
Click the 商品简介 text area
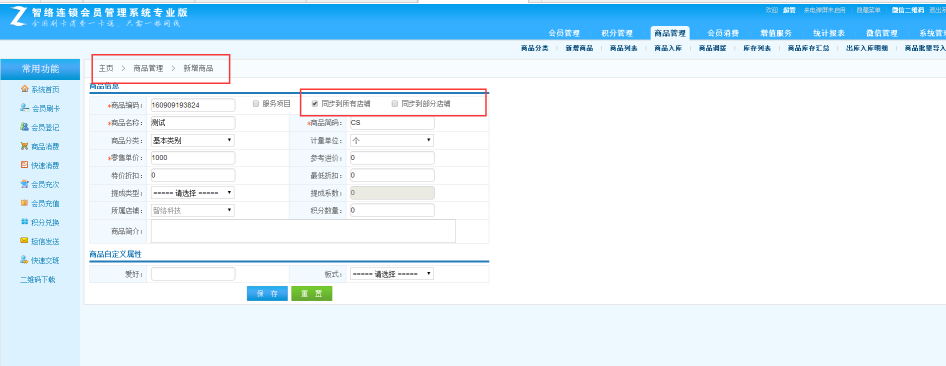tap(303, 231)
